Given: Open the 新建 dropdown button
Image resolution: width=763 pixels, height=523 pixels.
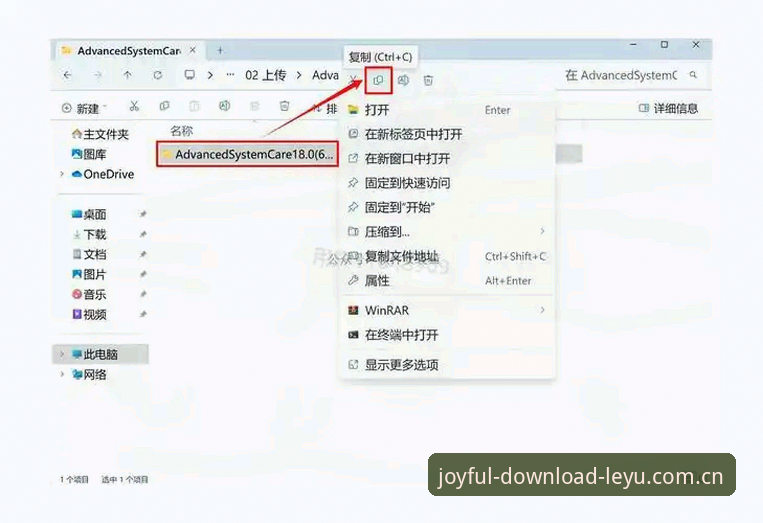Looking at the screenshot, I should point(84,108).
